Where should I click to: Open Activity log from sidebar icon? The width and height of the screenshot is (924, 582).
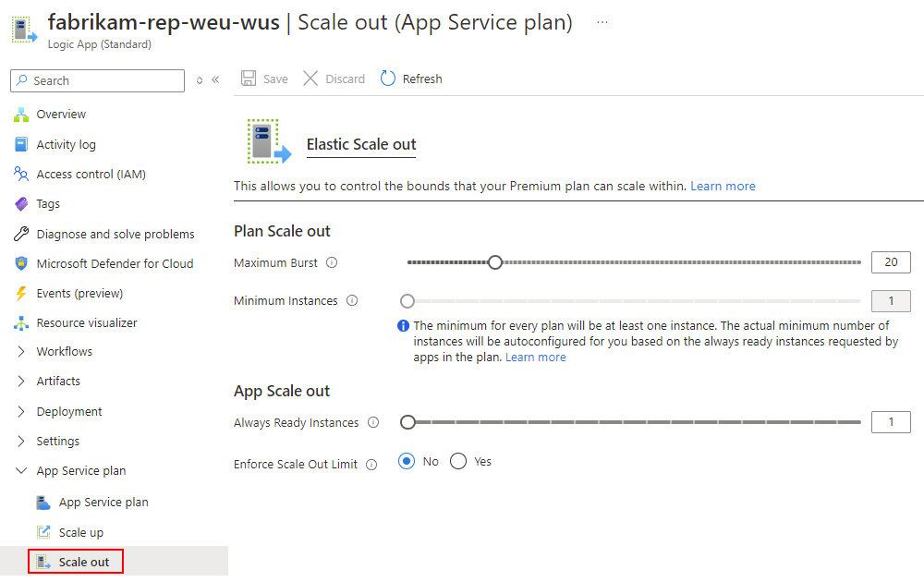point(21,145)
